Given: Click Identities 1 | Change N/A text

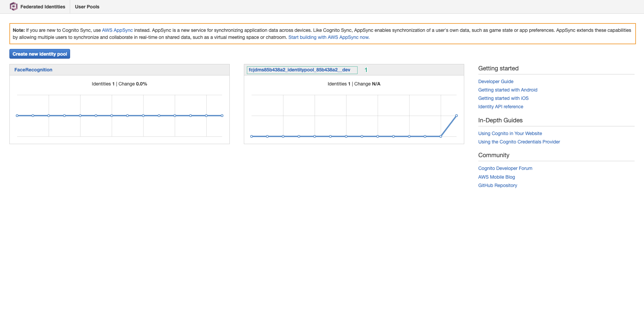Looking at the screenshot, I should [354, 84].
